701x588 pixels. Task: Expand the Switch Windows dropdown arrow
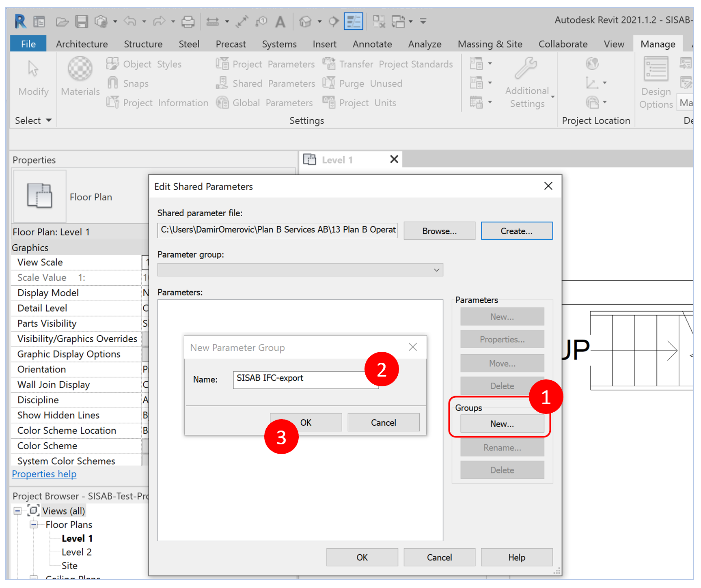coord(410,22)
